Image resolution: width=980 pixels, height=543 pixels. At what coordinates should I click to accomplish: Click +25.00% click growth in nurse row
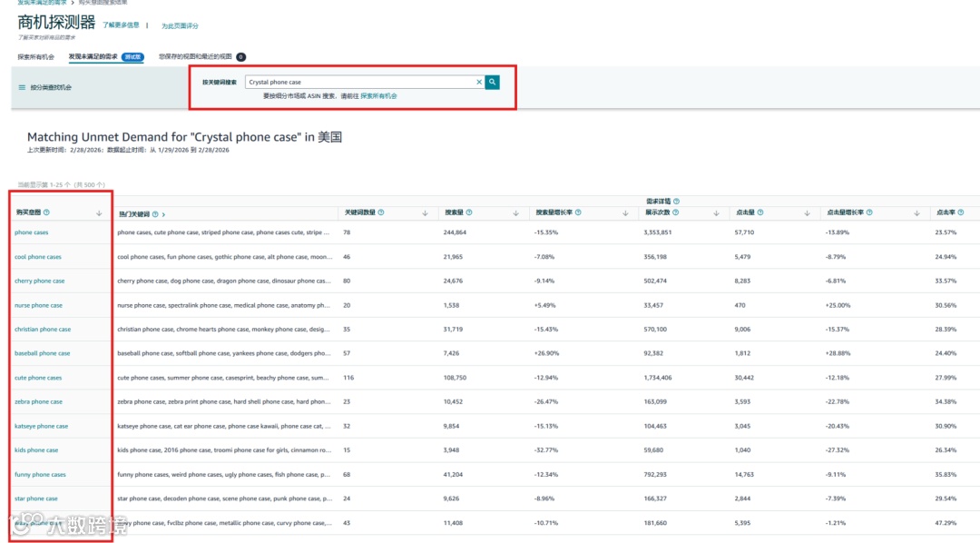[838, 305]
